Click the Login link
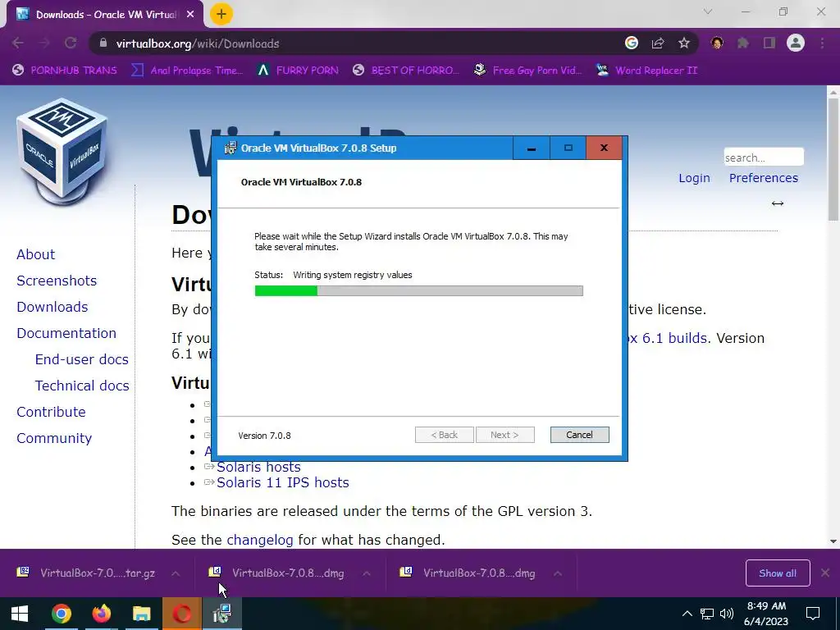Viewport: 840px width, 630px height. tap(694, 178)
